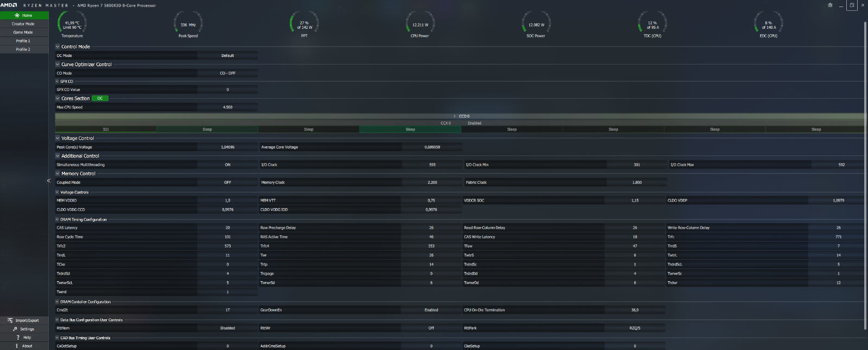Collapse the GFX CO subsection
The height and width of the screenshot is (350, 868).
pyautogui.click(x=57, y=81)
